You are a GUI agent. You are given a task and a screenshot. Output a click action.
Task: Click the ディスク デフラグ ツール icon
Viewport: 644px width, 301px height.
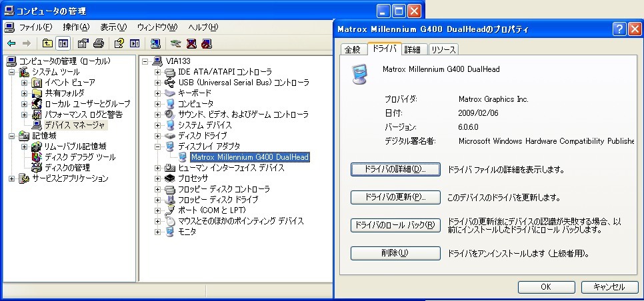point(37,157)
